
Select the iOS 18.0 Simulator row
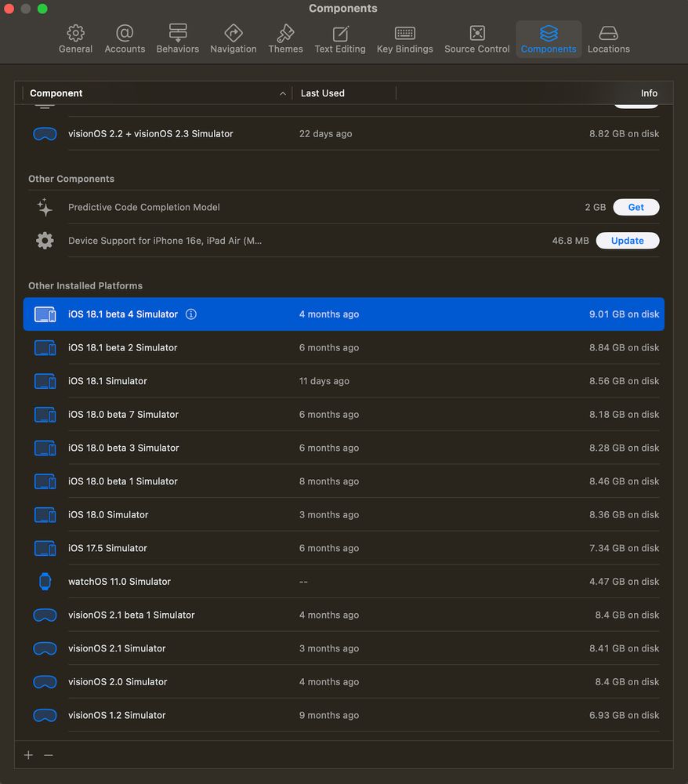pos(344,515)
